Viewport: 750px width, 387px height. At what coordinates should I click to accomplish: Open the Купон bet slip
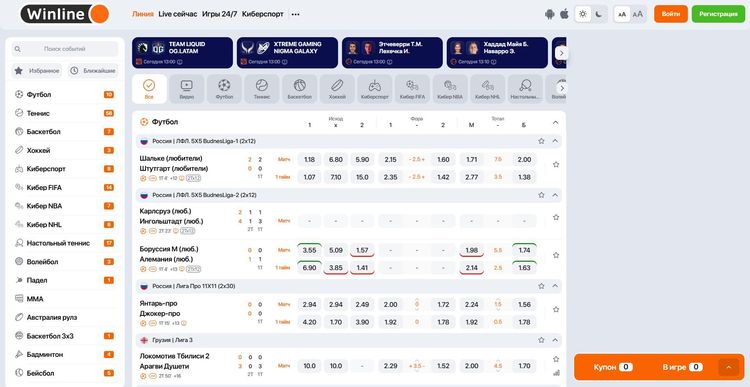(x=613, y=367)
